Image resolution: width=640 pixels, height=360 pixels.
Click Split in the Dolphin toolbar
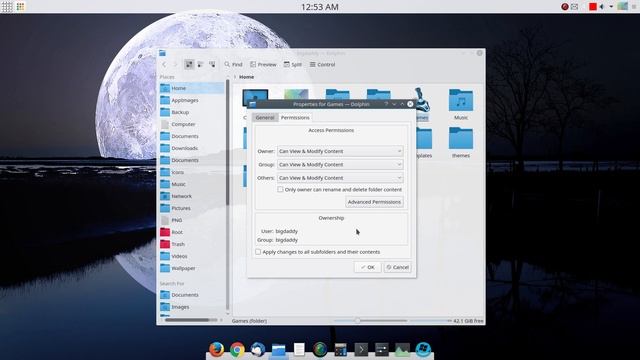point(293,64)
